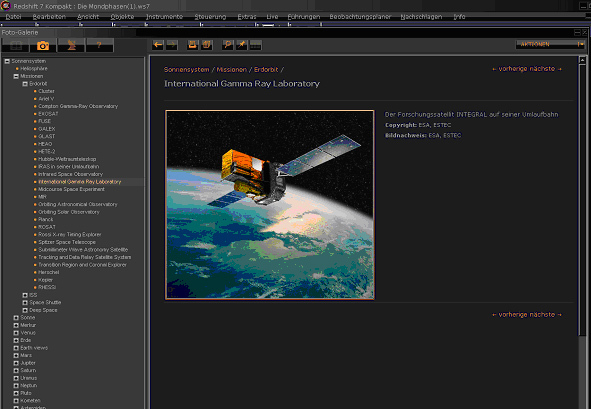Screen dimensions: 591x409
Task: Select Orbiting Solar Observatory
Action: [69, 212]
